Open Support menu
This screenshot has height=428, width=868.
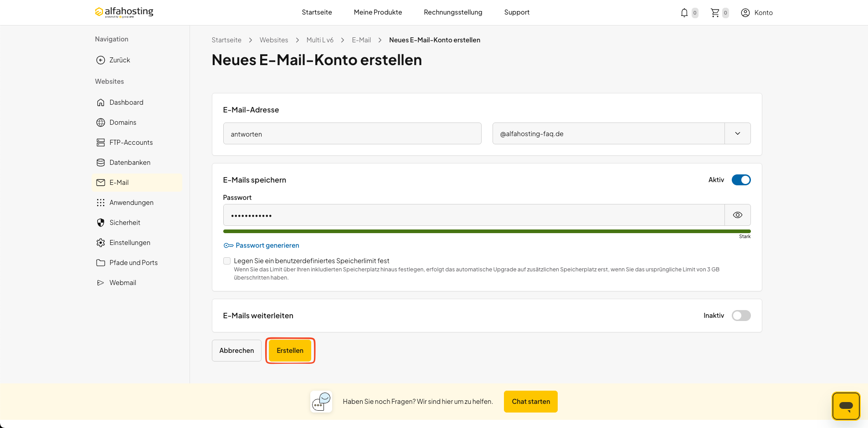coord(517,12)
